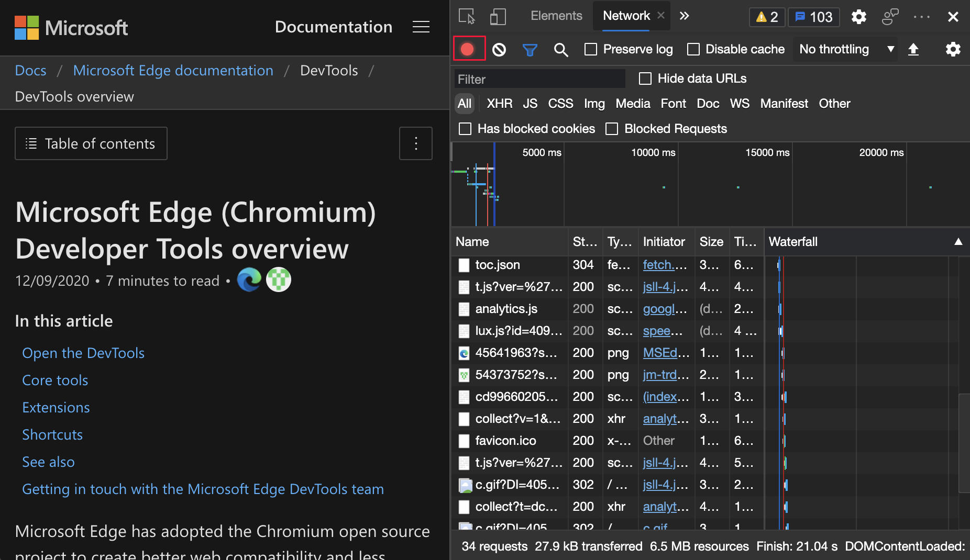Switch to the Elements tab
The width and height of the screenshot is (970, 560).
556,16
